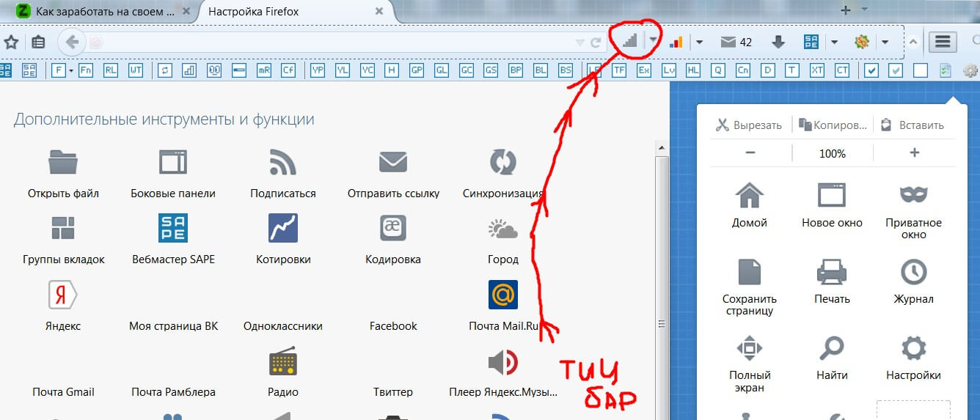980x420 pixels.
Task: Click Вставить in the menu panel
Action: [912, 125]
